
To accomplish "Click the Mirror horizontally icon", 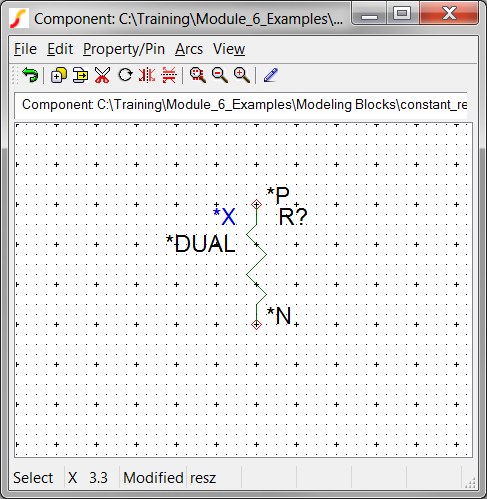I will point(147,75).
